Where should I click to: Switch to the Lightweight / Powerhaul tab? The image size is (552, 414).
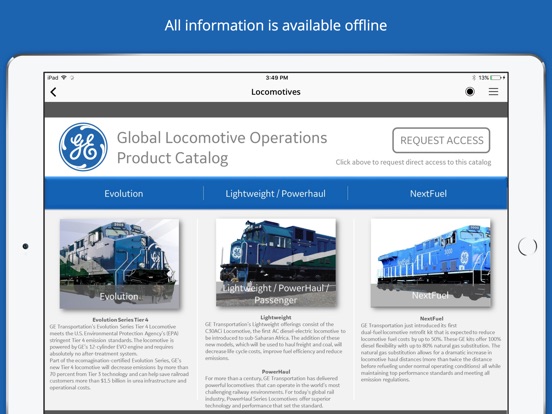pos(275,194)
